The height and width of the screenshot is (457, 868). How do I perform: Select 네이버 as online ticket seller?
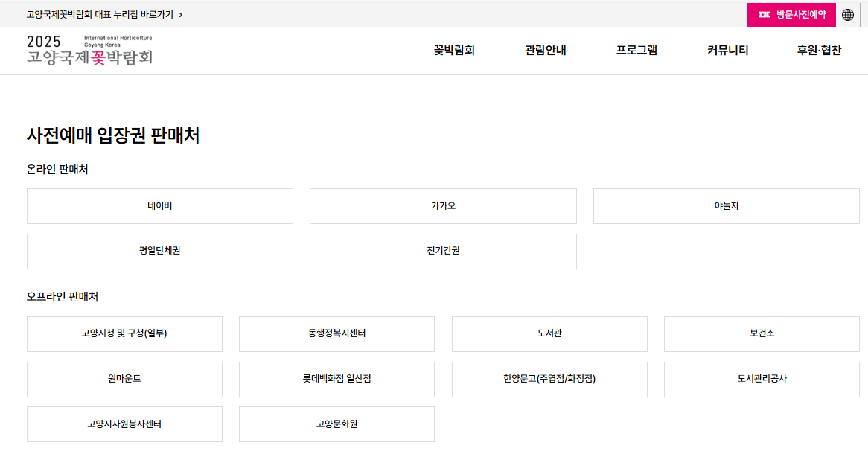tap(160, 206)
